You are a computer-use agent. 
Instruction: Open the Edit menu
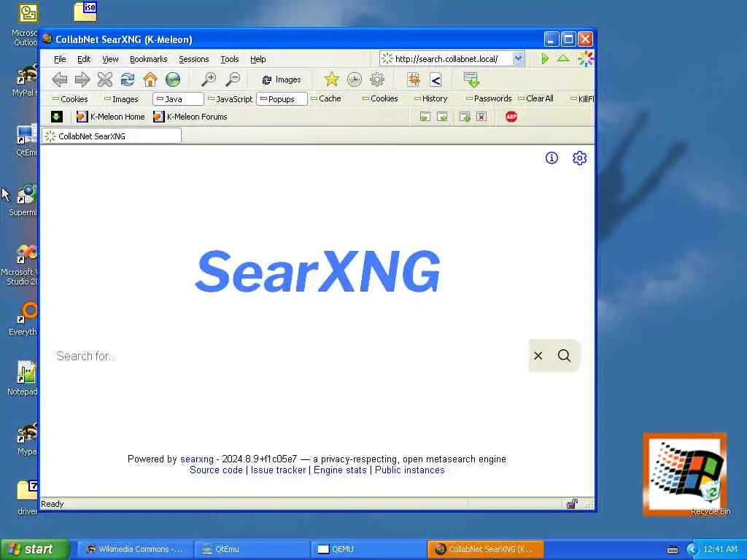click(84, 59)
